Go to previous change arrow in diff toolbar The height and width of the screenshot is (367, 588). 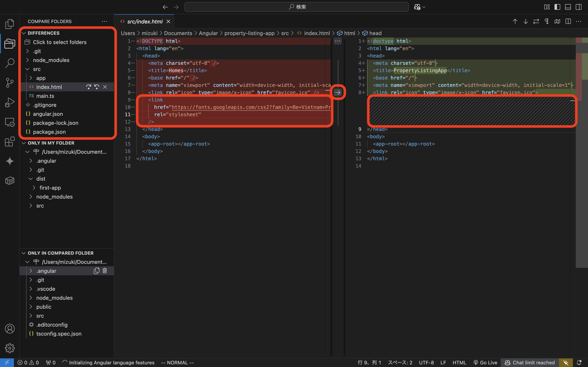point(515,21)
